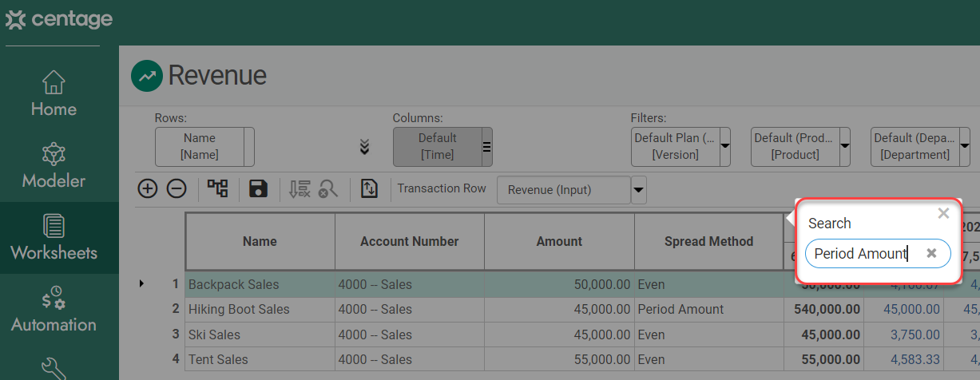Click the Amount column header
This screenshot has height=380, width=980.
pyautogui.click(x=559, y=241)
